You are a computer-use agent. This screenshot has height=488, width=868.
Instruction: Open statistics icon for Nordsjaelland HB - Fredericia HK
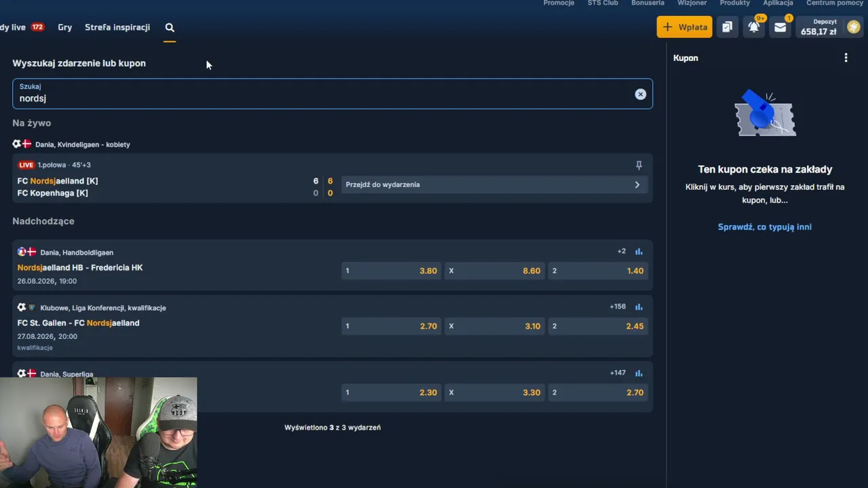(x=639, y=251)
